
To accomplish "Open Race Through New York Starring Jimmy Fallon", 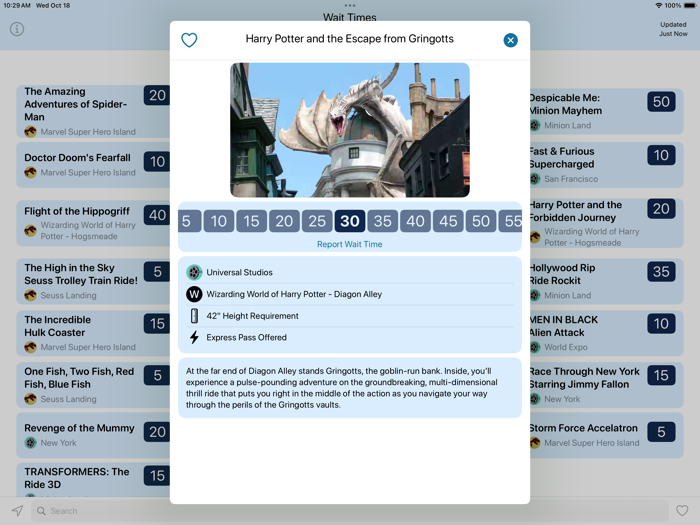I will (x=607, y=385).
